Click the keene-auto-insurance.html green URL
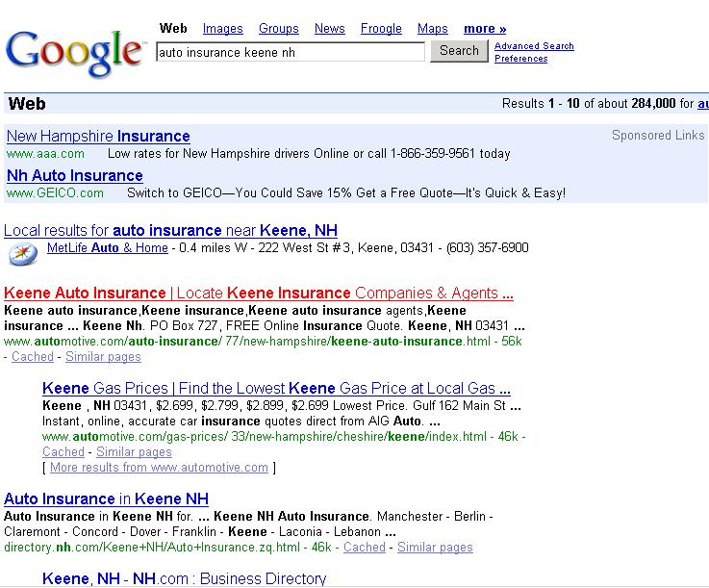 click(247, 341)
